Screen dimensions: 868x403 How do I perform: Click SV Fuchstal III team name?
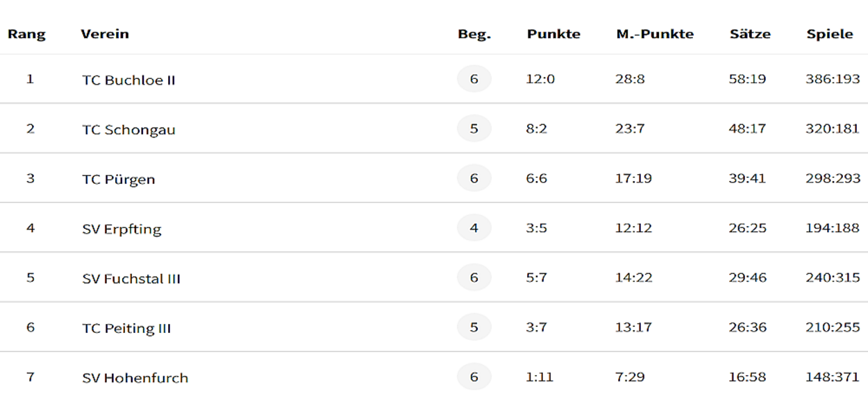(x=131, y=279)
